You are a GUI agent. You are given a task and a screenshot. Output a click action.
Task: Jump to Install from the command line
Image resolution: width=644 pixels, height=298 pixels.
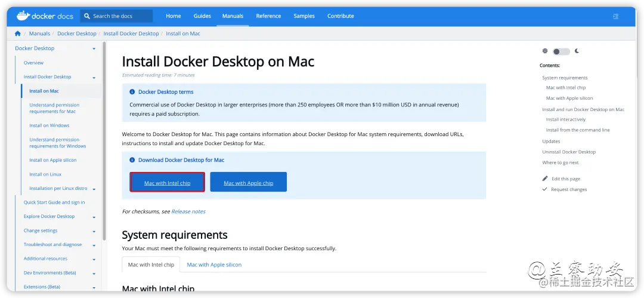click(x=577, y=130)
